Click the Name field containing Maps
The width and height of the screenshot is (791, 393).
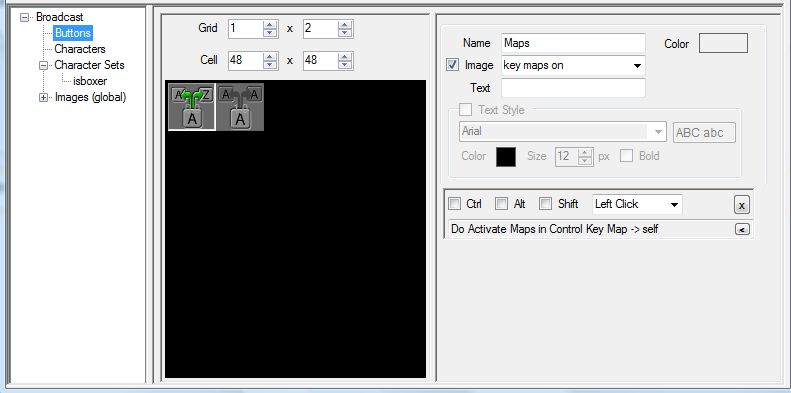(x=574, y=43)
